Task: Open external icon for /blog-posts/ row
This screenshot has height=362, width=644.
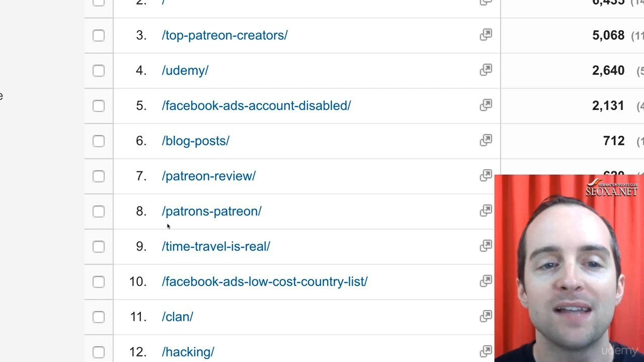Action: click(x=486, y=140)
